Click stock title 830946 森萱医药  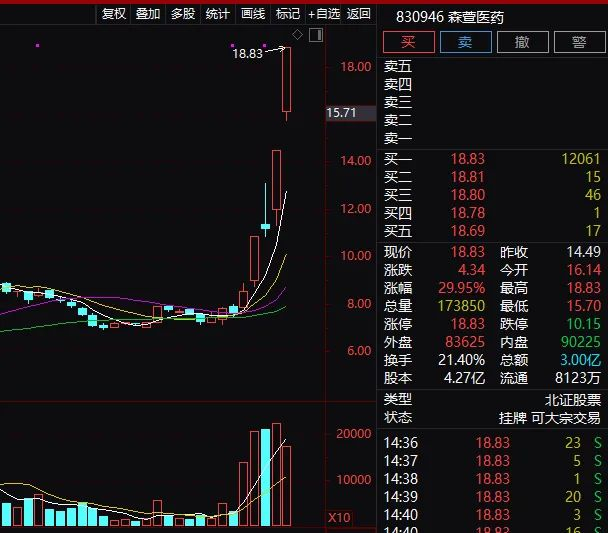tap(450, 17)
